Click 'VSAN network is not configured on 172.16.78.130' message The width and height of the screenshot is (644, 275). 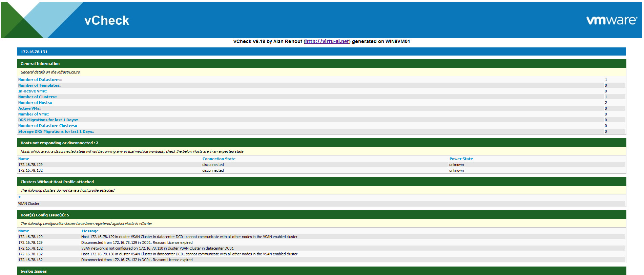point(158,249)
